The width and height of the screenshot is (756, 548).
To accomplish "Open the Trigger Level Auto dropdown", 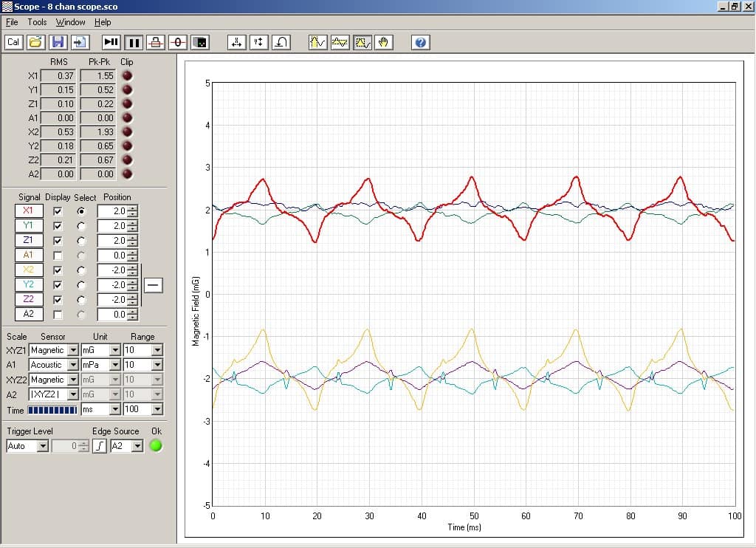I will point(42,446).
